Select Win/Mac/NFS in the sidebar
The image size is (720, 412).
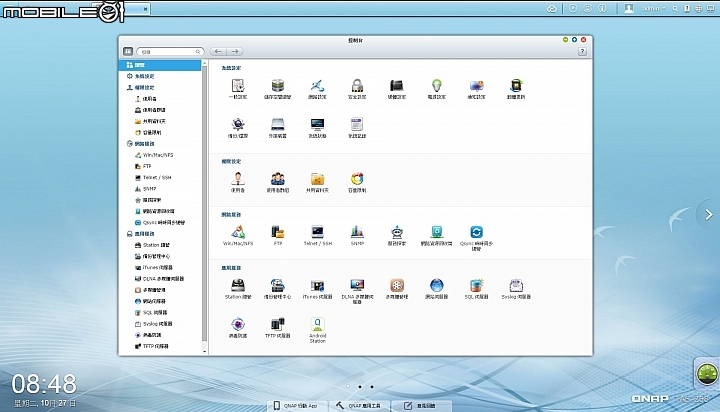click(154, 155)
